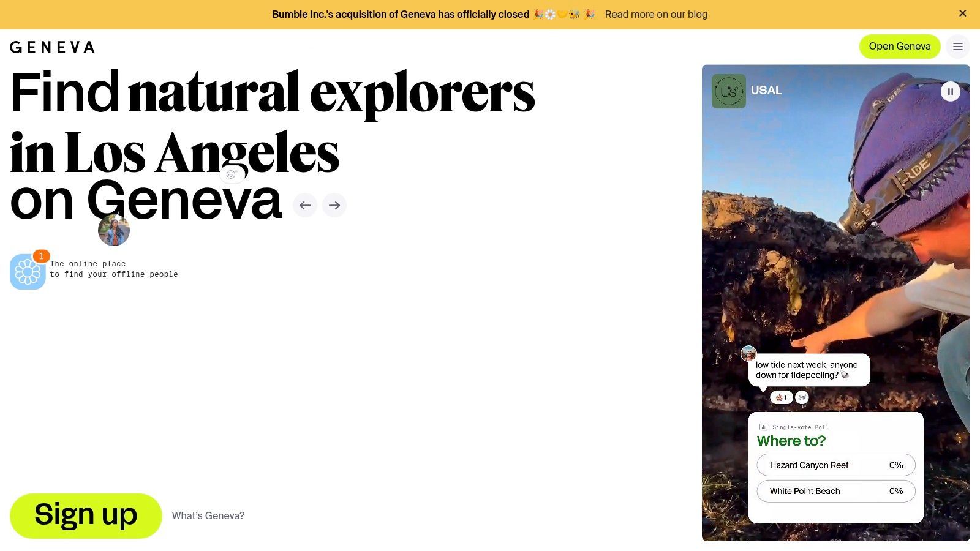Click the 'Where to?' poll title
Screen dimensions: 980x551
pyautogui.click(x=791, y=441)
